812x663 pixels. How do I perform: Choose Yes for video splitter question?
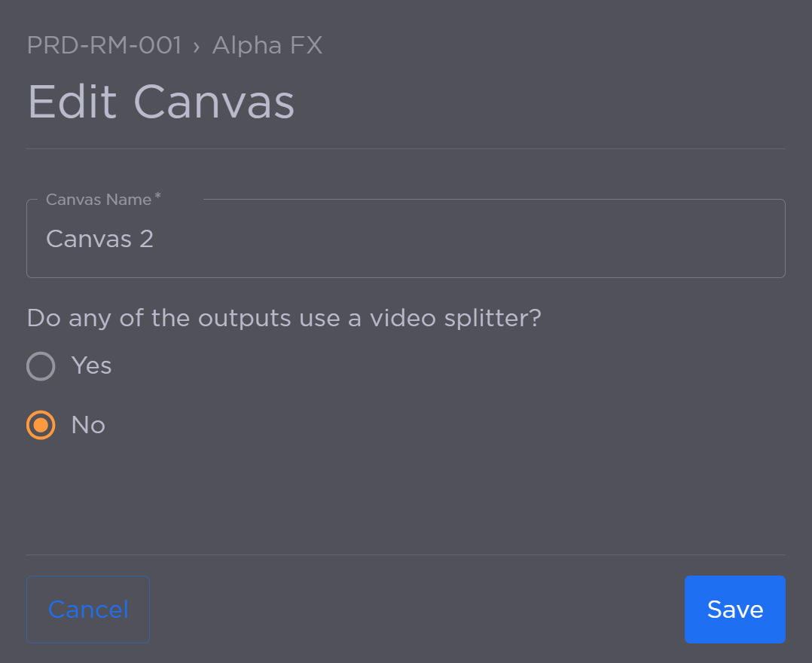41,366
